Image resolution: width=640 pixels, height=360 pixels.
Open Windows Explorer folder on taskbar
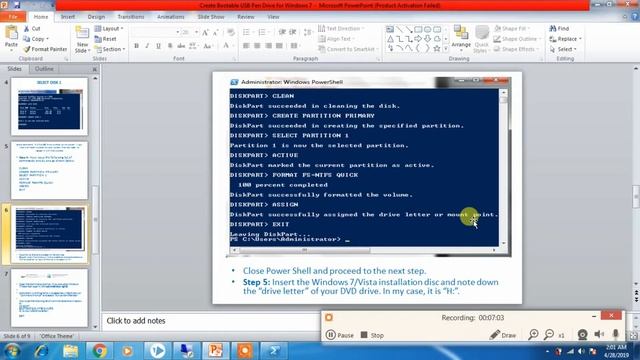point(70,351)
